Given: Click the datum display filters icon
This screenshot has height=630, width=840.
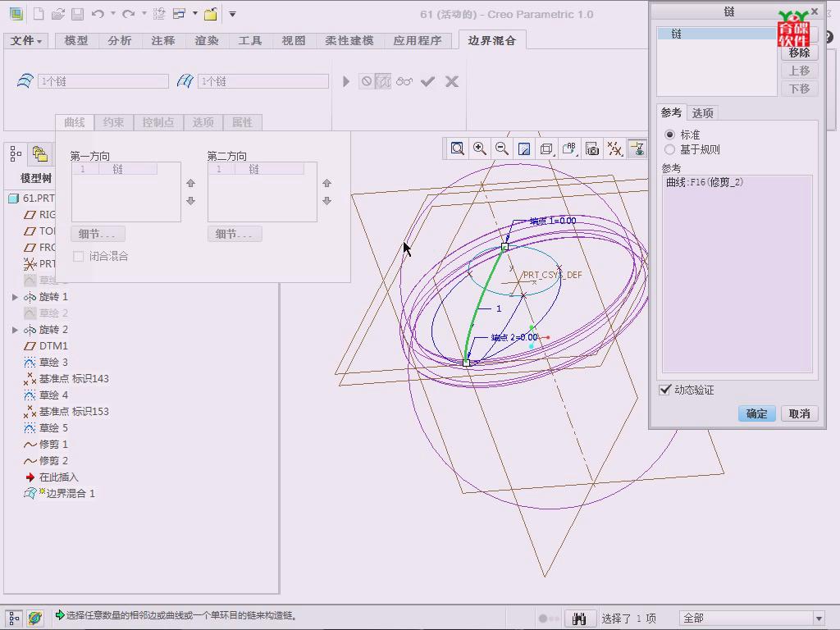Looking at the screenshot, I should pyautogui.click(x=615, y=148).
